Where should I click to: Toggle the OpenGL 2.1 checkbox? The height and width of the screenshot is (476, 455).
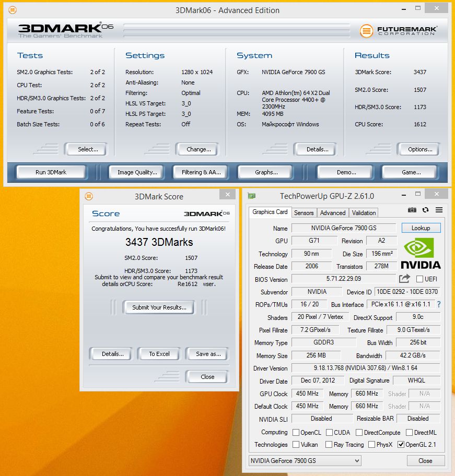tap(401, 445)
